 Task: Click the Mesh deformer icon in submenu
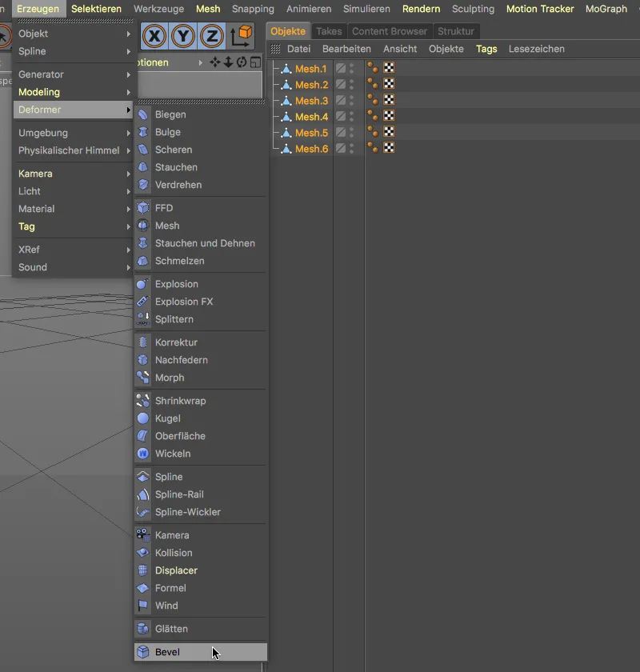[142, 226]
